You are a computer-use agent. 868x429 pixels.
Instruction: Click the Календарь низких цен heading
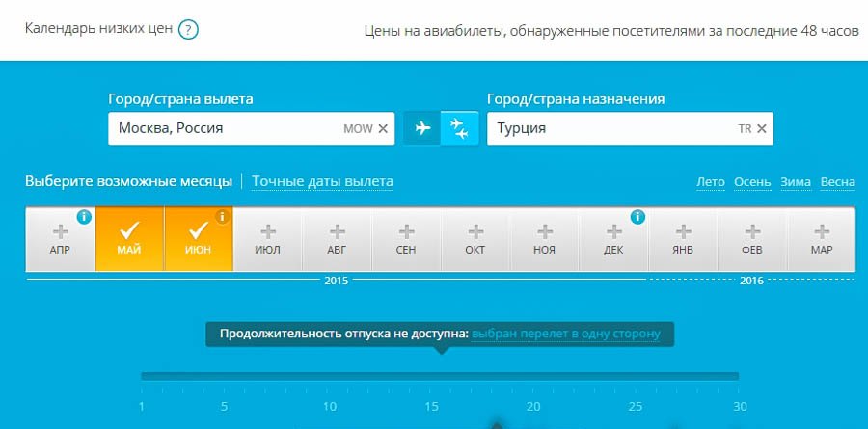[x=99, y=28]
